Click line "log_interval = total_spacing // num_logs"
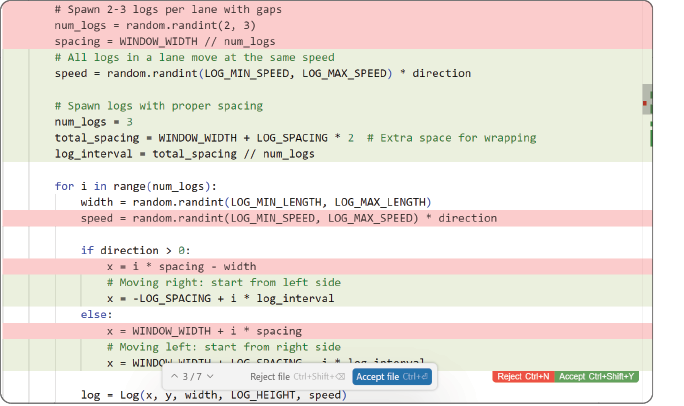The height and width of the screenshot is (406, 684). point(185,154)
